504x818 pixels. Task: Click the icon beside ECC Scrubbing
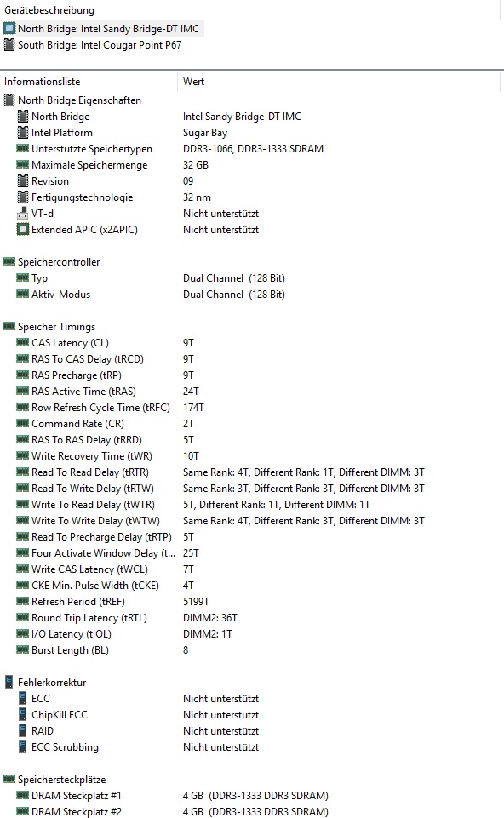[x=22, y=747]
